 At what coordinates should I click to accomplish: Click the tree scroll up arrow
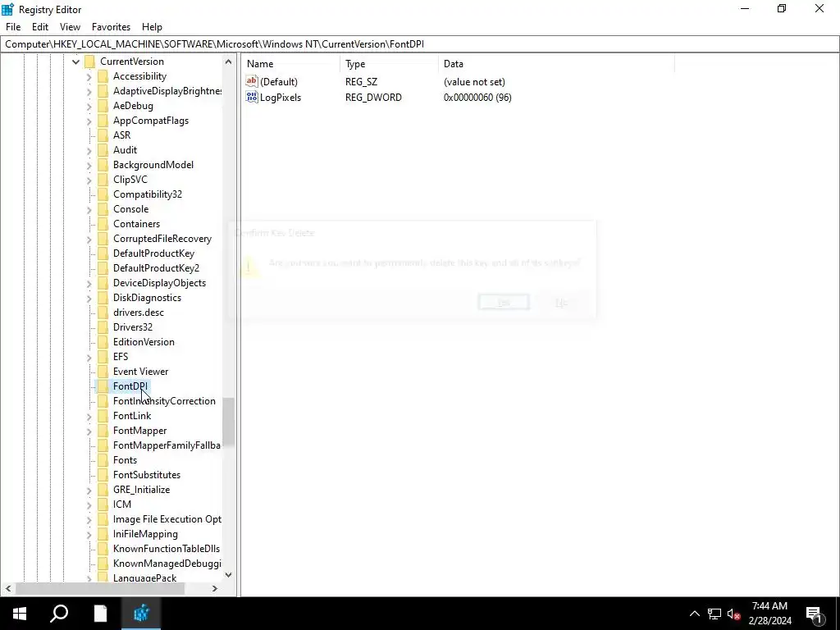[229, 62]
